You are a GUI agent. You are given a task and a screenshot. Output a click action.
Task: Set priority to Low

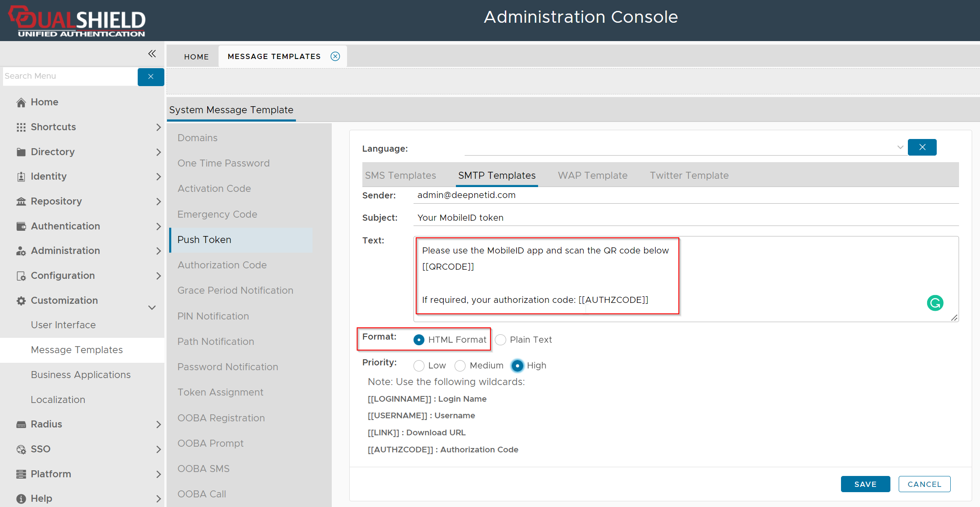pos(419,365)
